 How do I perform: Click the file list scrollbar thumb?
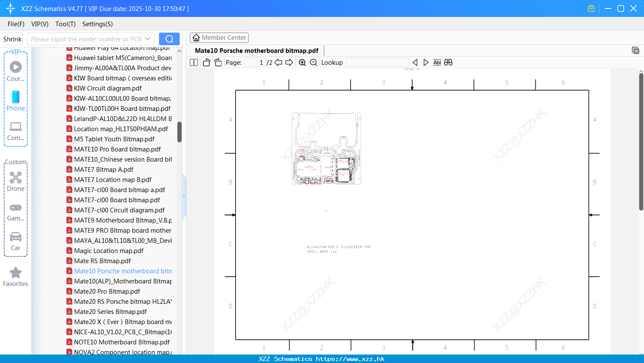(x=179, y=132)
